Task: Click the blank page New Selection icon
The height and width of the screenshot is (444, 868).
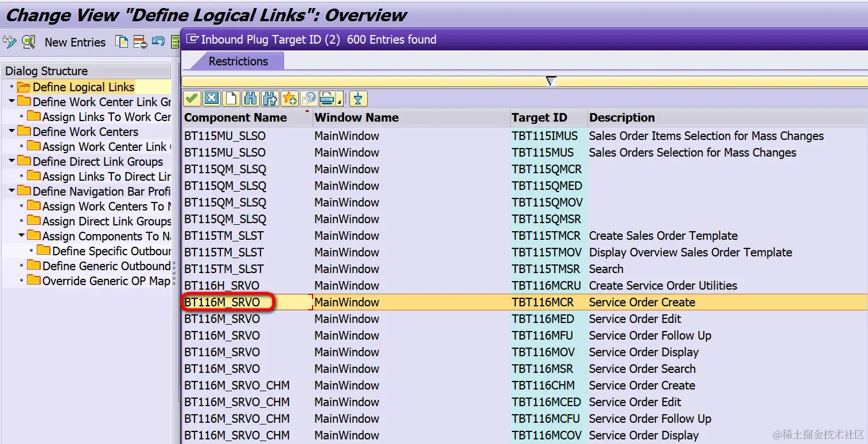Action: pos(231,99)
